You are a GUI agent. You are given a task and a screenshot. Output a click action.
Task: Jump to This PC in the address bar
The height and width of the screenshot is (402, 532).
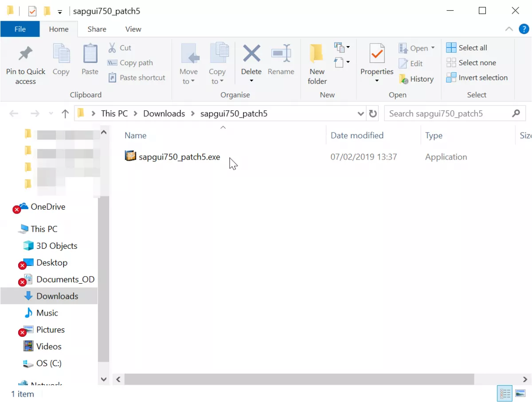click(114, 113)
